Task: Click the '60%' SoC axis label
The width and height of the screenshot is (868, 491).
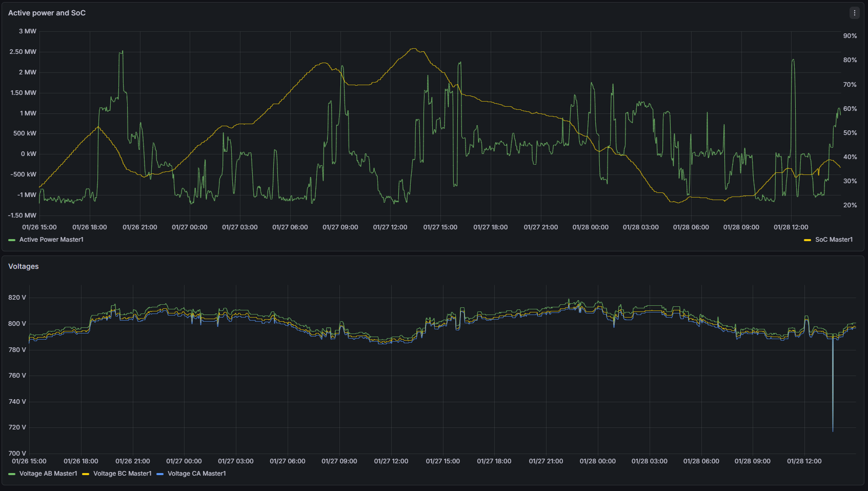Action: click(x=850, y=109)
